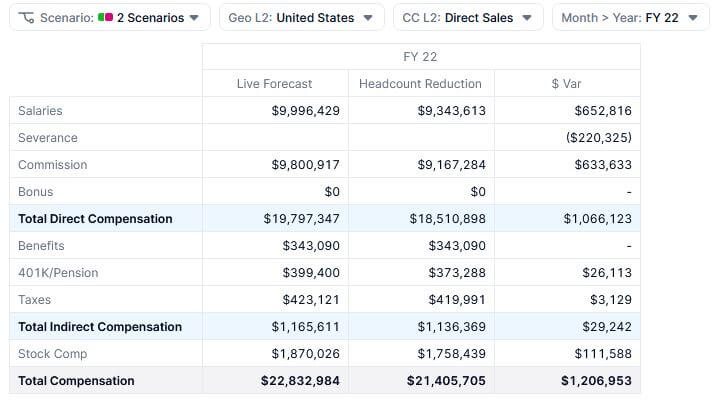Click the scenario branch icon
This screenshot has width=714, height=405.
tap(26, 18)
